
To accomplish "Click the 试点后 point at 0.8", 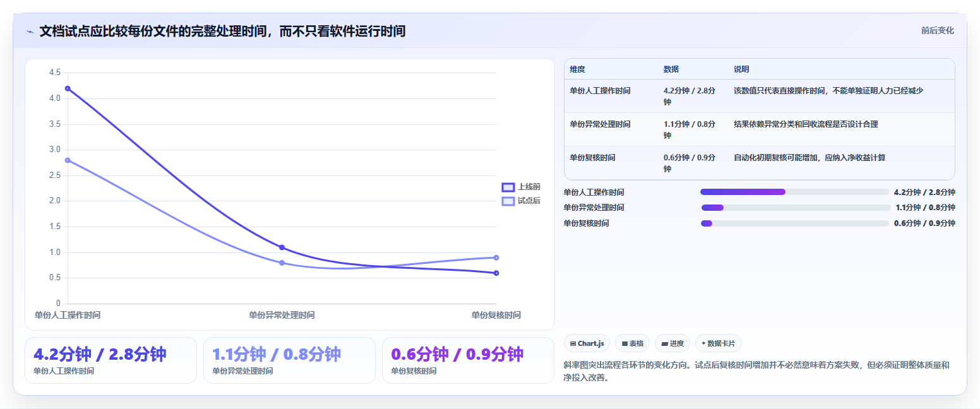I will pos(282,263).
